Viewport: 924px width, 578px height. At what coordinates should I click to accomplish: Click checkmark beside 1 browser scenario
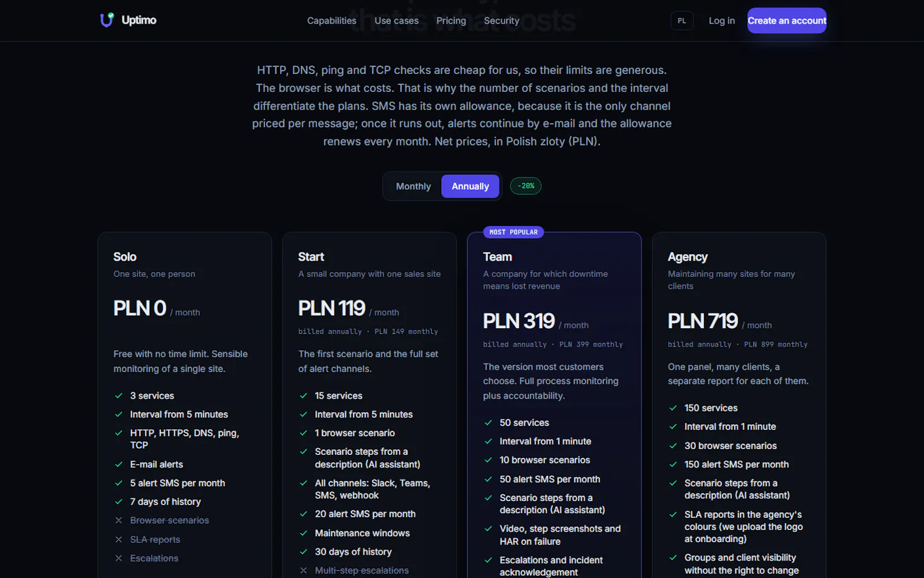303,433
